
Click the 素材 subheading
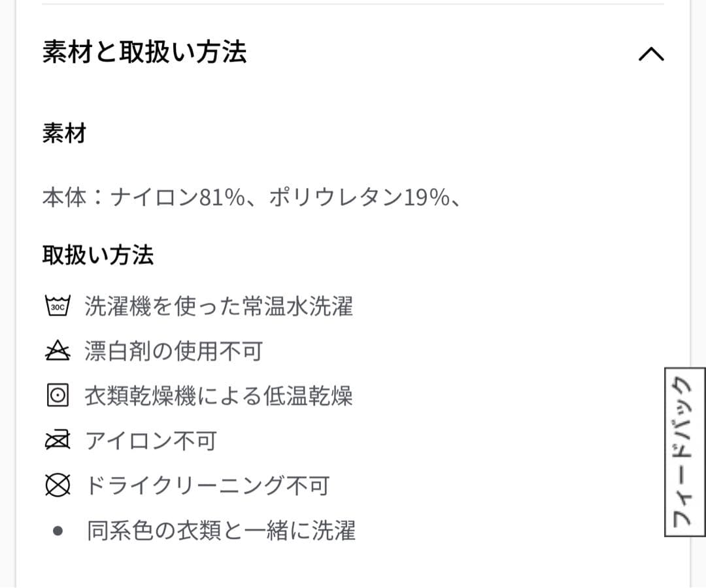64,134
